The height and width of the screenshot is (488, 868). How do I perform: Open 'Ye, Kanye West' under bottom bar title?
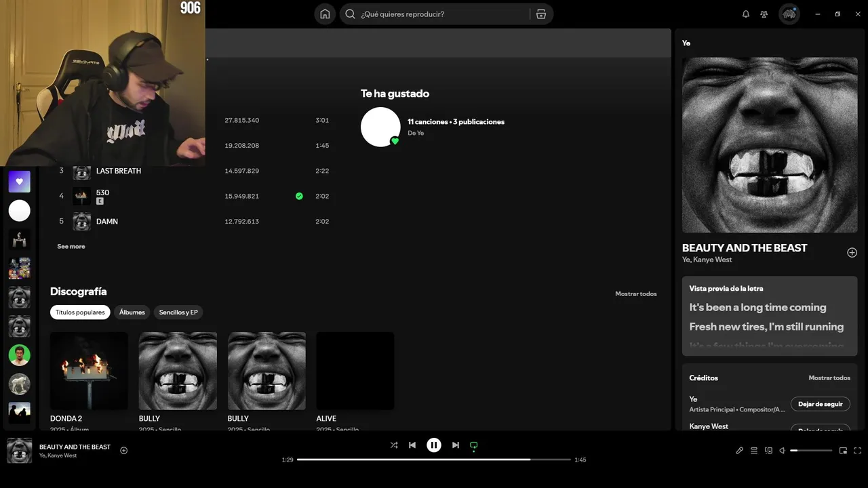pos(58,455)
